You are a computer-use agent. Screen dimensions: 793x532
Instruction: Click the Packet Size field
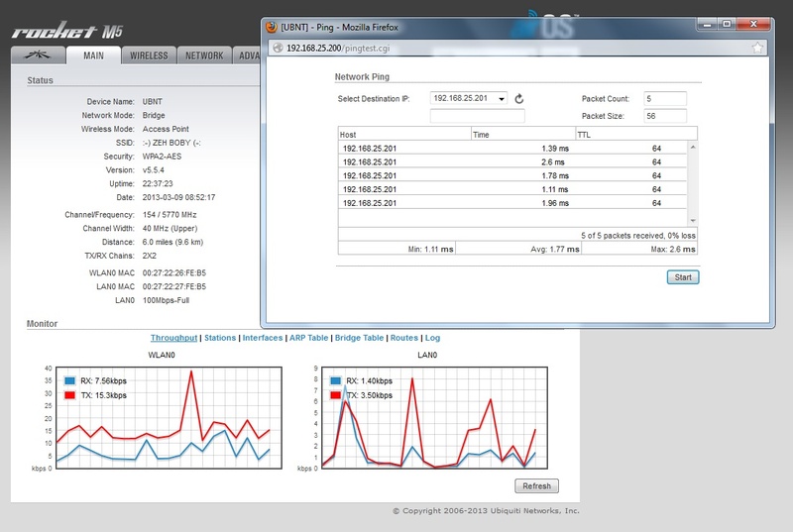(x=665, y=116)
